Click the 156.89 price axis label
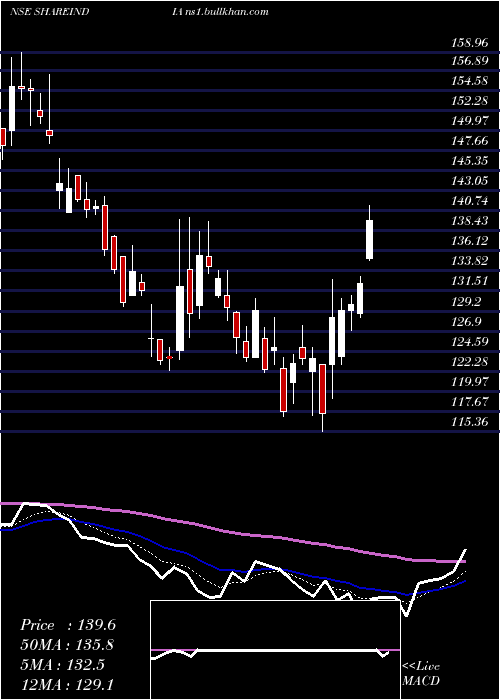Viewport: 500px width, 700px height. pyautogui.click(x=470, y=61)
